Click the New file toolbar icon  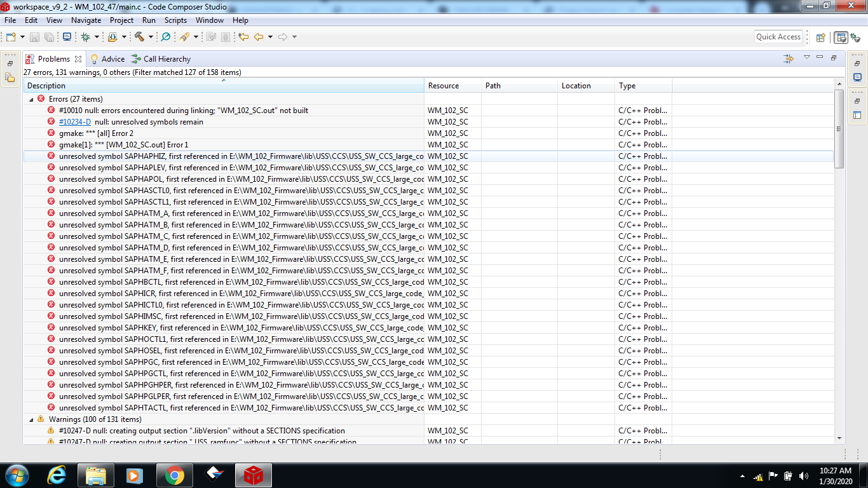click(x=10, y=37)
